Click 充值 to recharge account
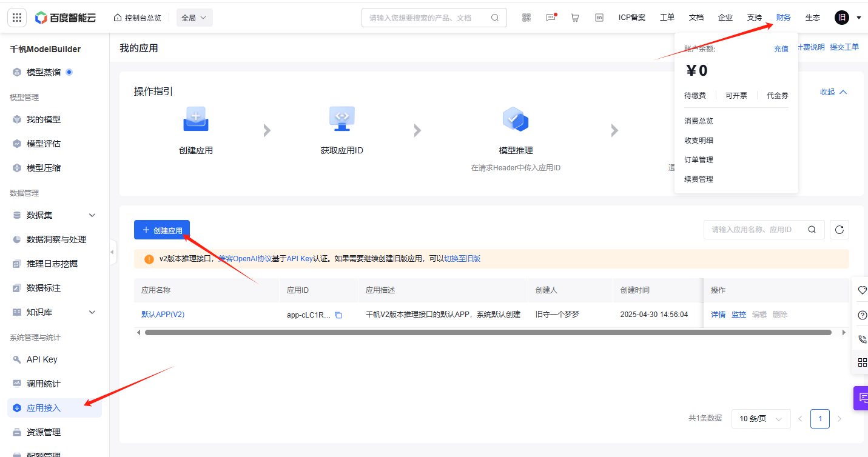Viewport: 868px width, 457px height. (781, 49)
